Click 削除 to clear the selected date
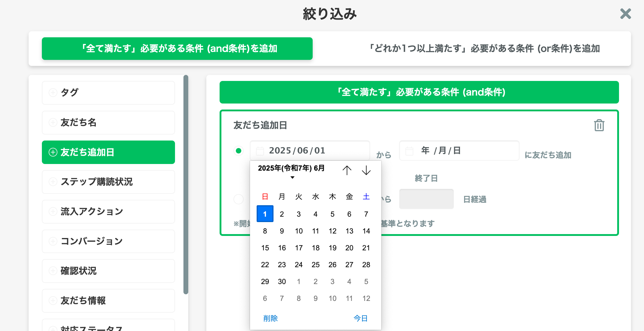 point(270,318)
